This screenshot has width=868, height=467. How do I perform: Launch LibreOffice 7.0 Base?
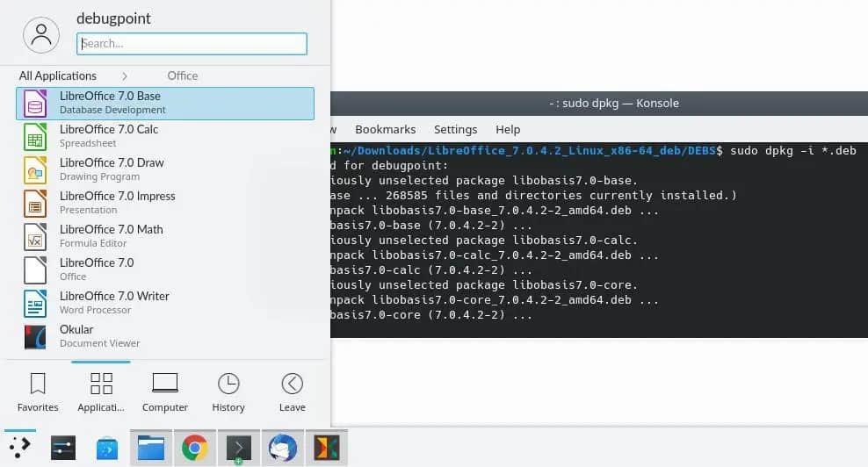164,103
